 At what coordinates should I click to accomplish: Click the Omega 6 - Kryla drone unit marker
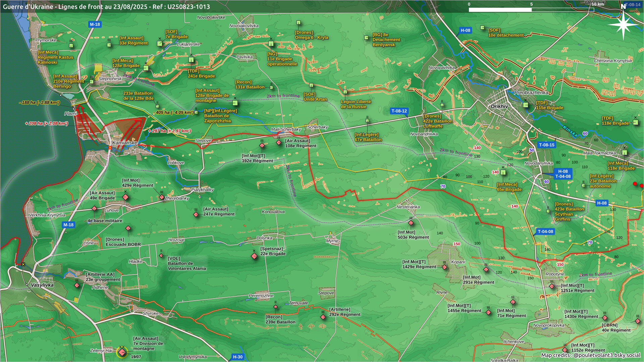298,23
